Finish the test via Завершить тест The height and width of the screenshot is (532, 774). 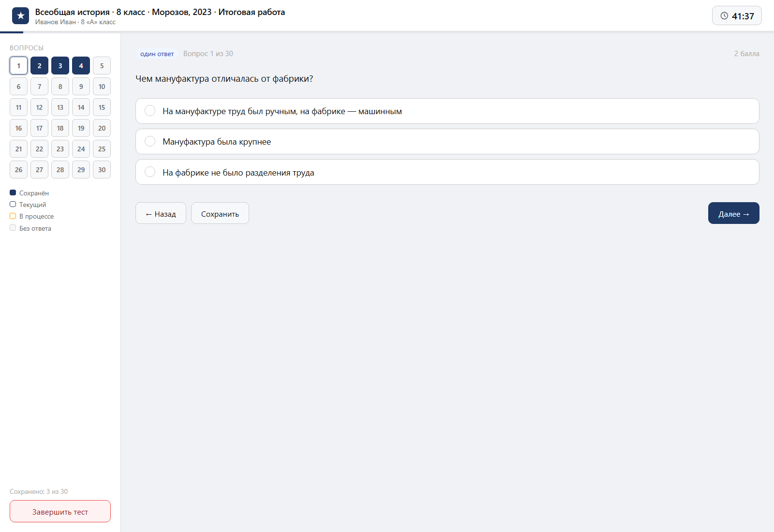(60, 511)
